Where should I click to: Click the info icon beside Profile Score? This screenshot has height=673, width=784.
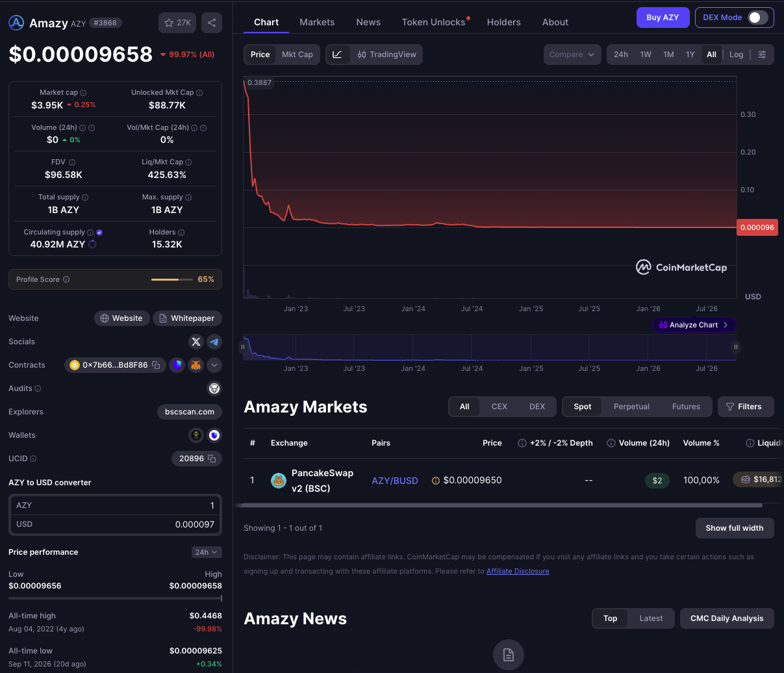pyautogui.click(x=66, y=279)
